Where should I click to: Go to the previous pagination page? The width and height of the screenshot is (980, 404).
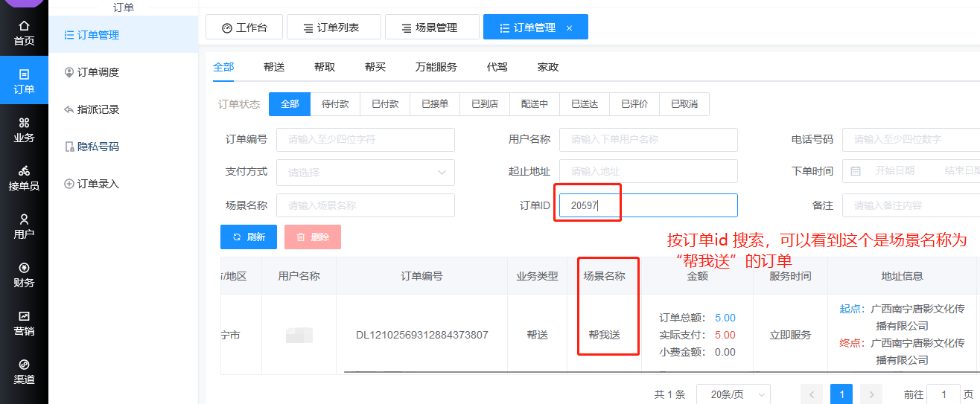coord(812,394)
